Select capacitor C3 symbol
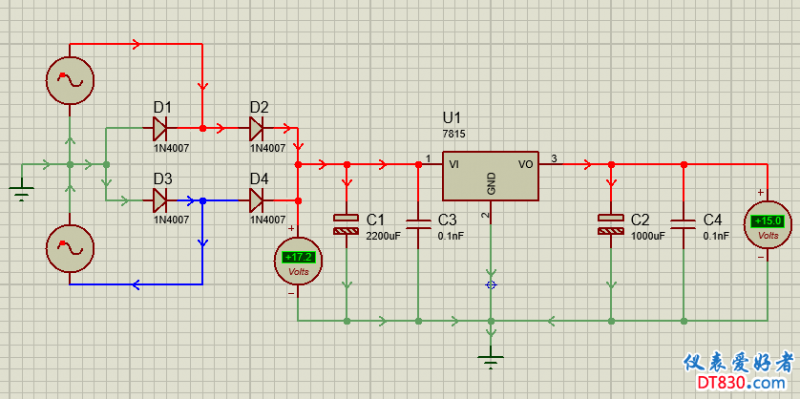The height and width of the screenshot is (399, 800). [x=418, y=224]
